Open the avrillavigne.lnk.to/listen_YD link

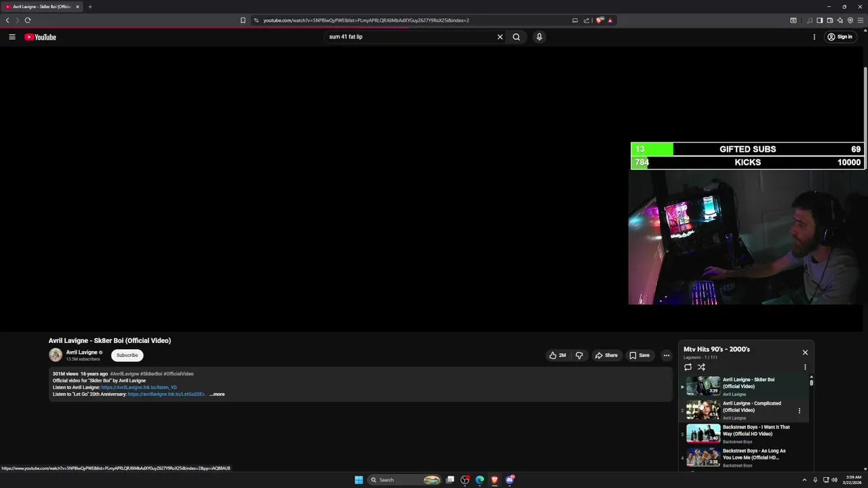[139, 387]
